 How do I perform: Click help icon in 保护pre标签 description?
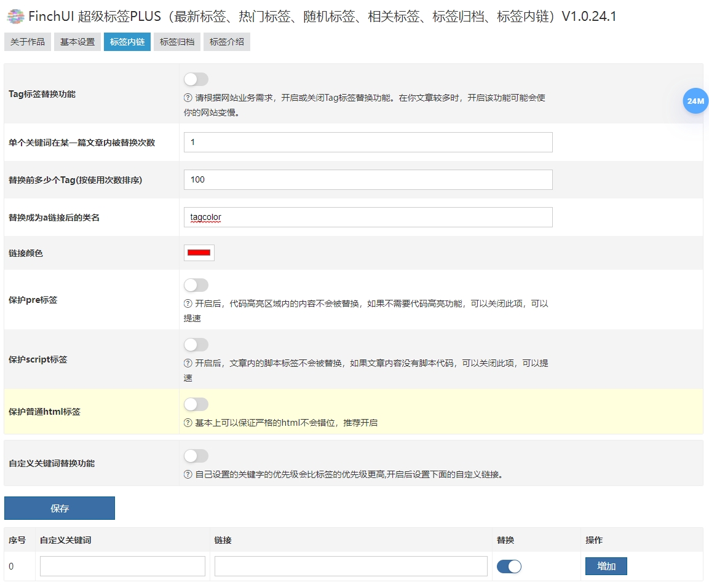[188, 304]
